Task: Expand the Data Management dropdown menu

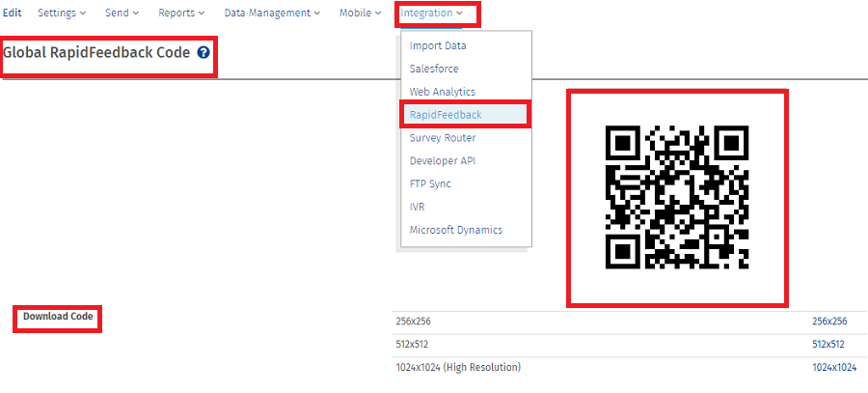Action: (272, 13)
